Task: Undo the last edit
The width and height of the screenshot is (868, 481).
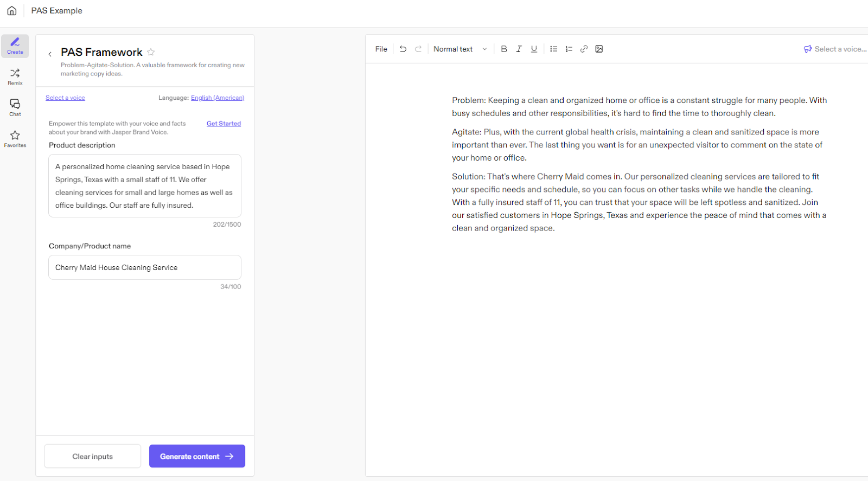Action: [x=403, y=49]
